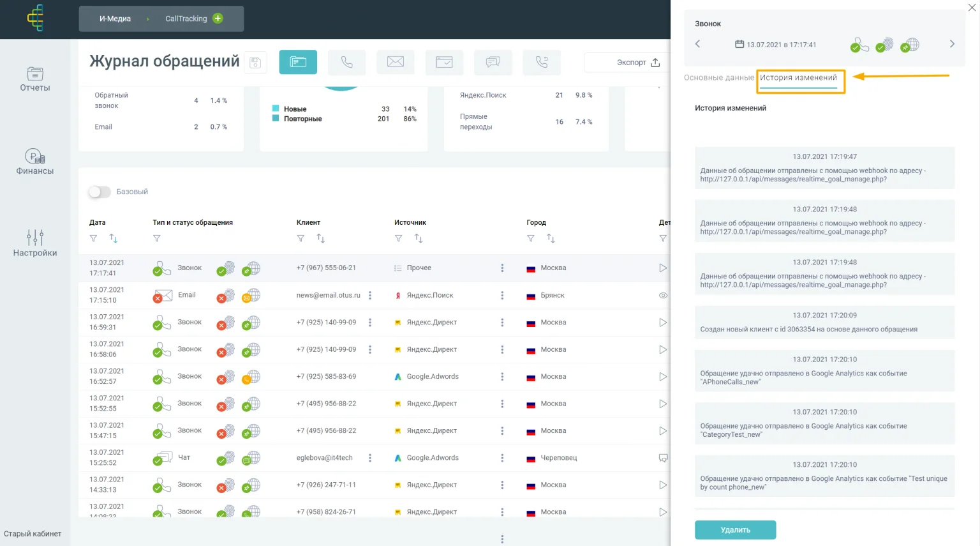Viewport: 980px width, 546px height.
Task: Go to next call with right chevron
Action: click(x=952, y=44)
